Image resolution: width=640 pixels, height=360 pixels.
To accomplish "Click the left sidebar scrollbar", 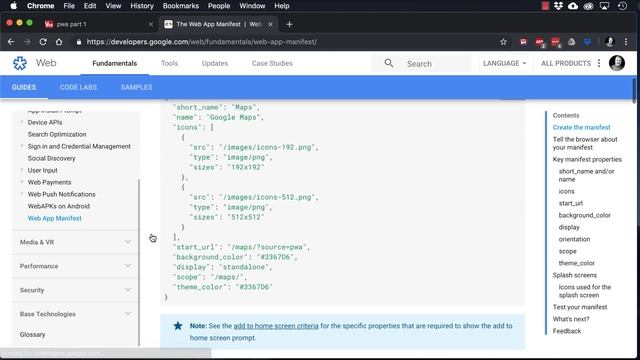I will (x=139, y=261).
